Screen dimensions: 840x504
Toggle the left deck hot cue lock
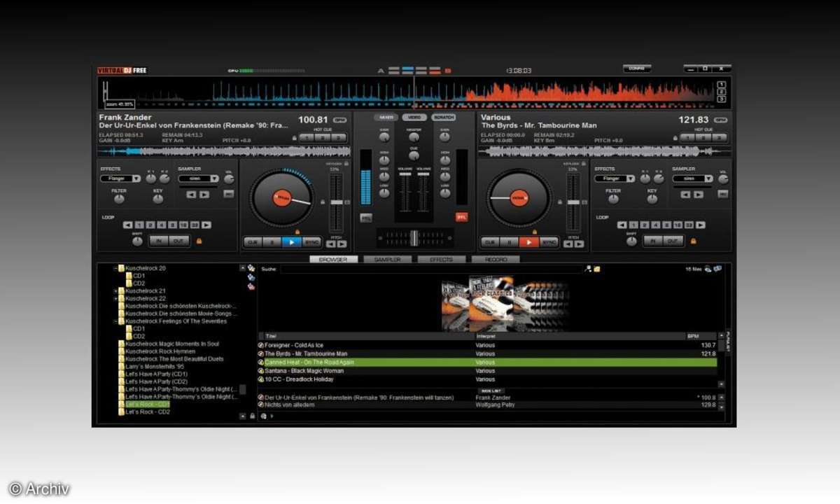tap(294, 138)
